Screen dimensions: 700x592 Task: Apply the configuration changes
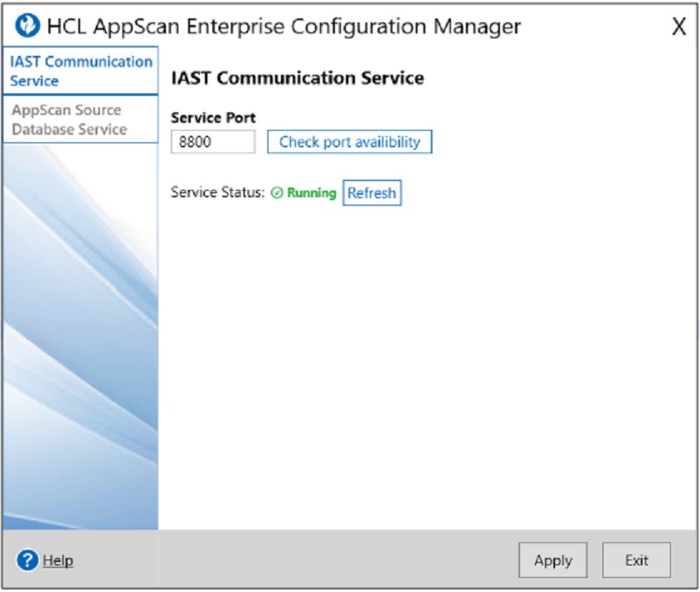pyautogui.click(x=552, y=560)
